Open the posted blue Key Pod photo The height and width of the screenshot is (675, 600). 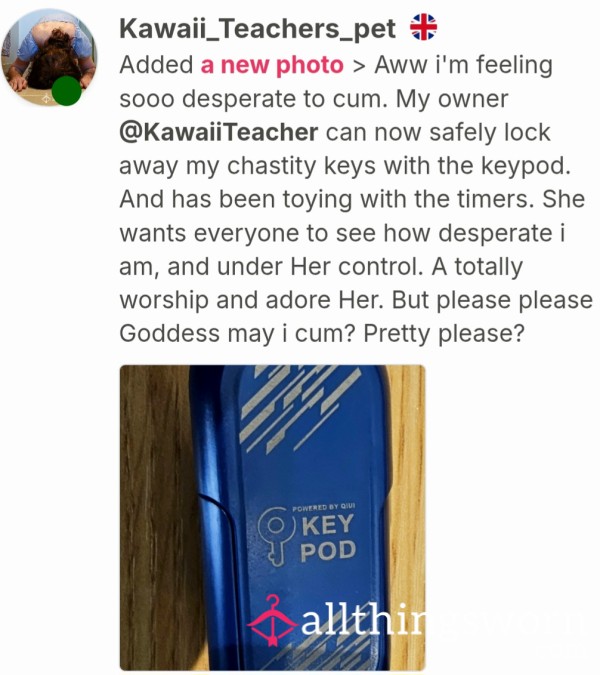[x=272, y=517]
